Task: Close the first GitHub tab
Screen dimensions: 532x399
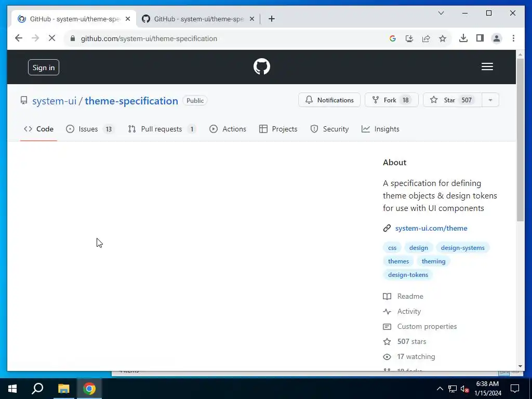Action: [128, 19]
